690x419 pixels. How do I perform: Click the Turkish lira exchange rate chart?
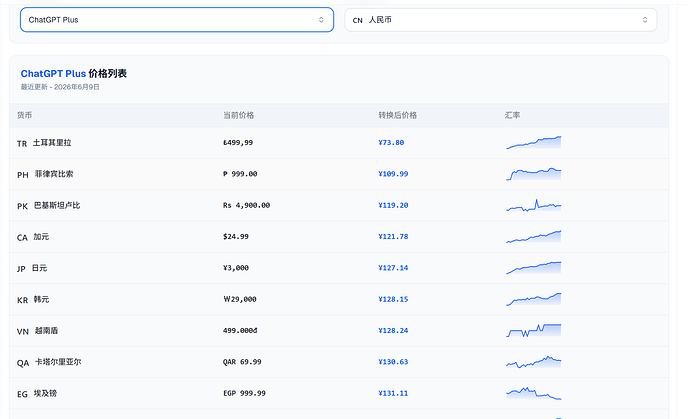pyautogui.click(x=534, y=143)
